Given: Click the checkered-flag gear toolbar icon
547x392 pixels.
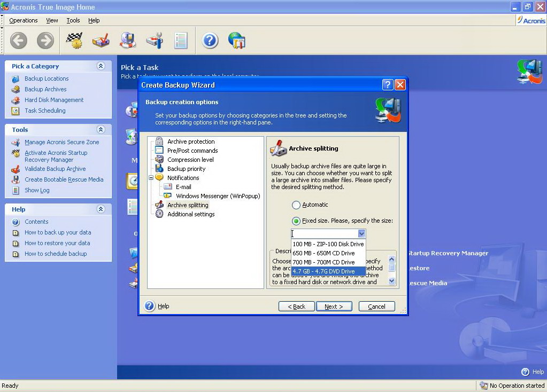Looking at the screenshot, I should 74,41.
